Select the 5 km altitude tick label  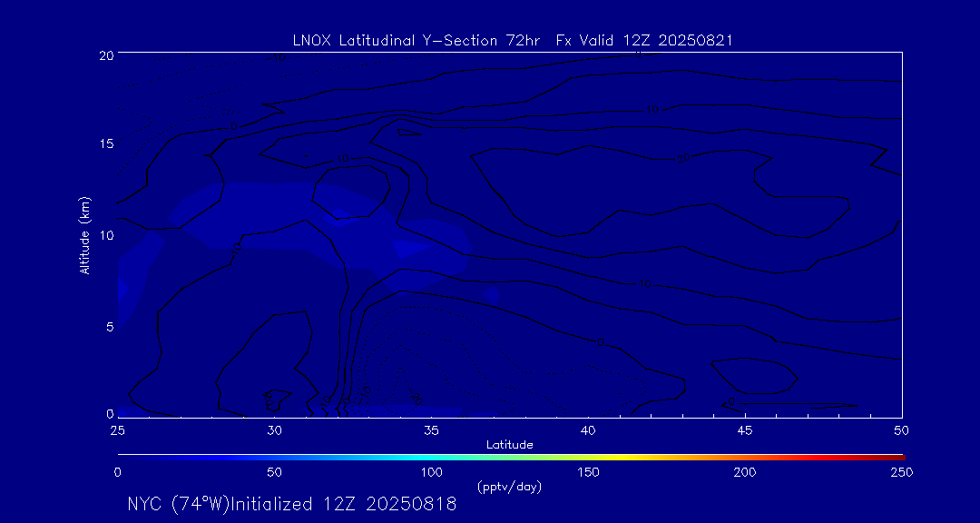[108, 326]
